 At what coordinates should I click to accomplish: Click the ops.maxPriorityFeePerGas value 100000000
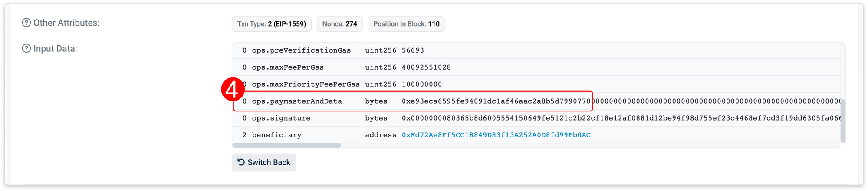422,84
